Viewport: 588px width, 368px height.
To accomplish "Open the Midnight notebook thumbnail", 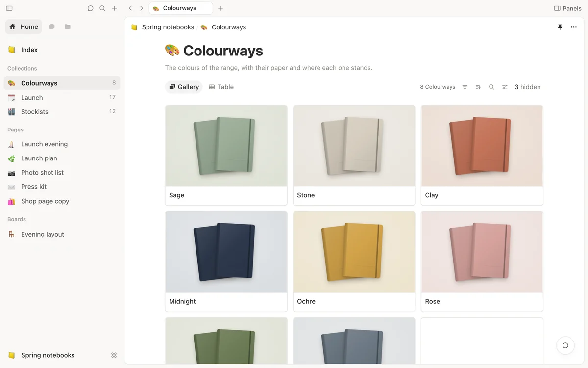I will pyautogui.click(x=226, y=252).
